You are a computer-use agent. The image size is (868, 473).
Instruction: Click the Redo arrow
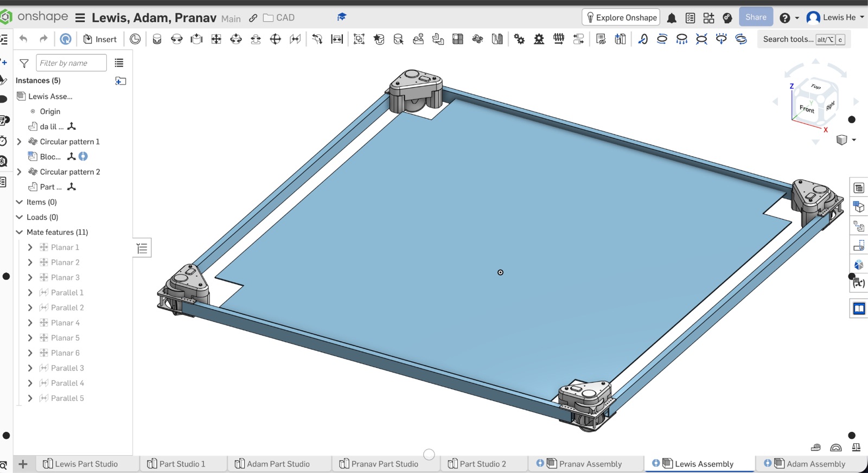(x=43, y=39)
